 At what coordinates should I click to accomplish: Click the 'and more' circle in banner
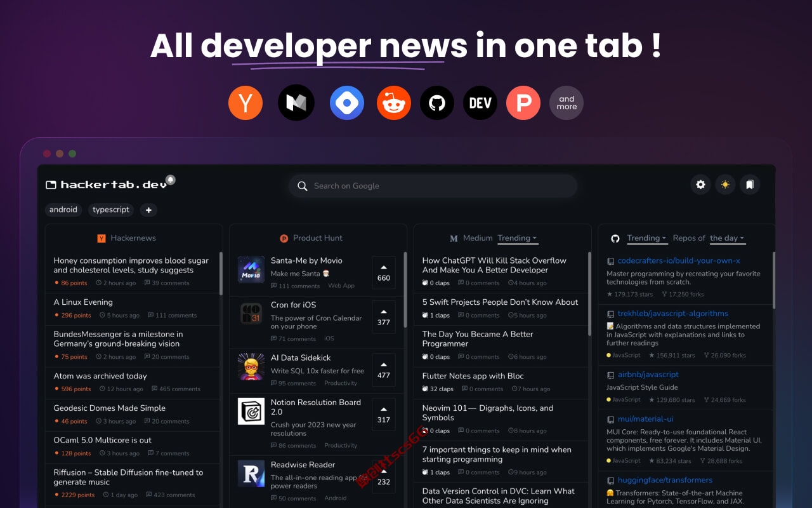coord(566,102)
